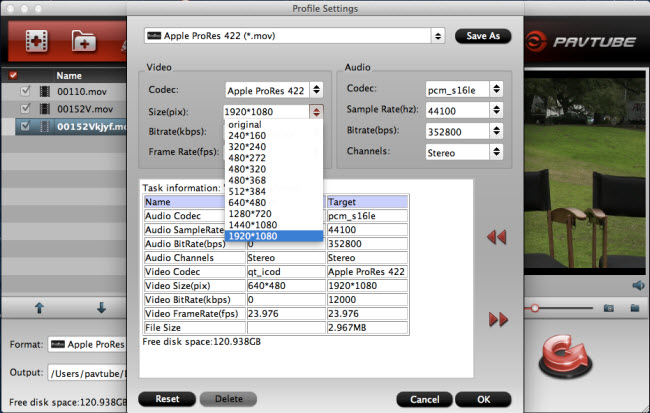Select 240*160 size option
This screenshot has height=413, width=650.
[274, 136]
